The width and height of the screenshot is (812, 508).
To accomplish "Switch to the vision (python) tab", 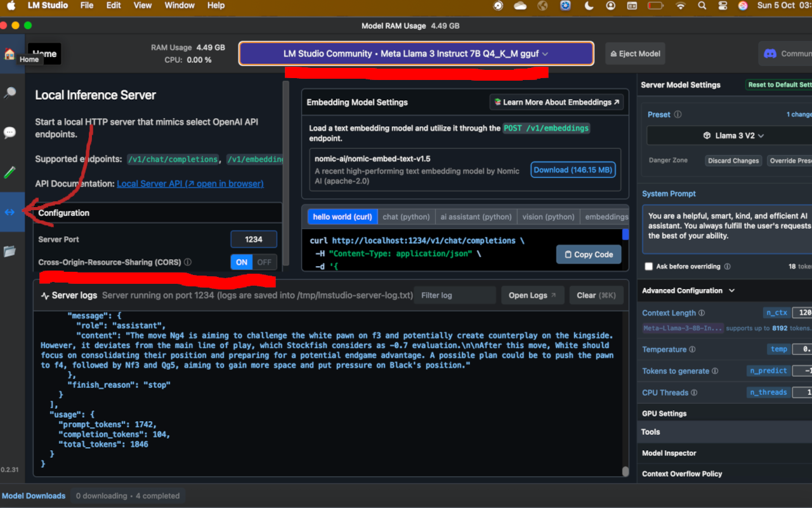I will [x=548, y=217].
